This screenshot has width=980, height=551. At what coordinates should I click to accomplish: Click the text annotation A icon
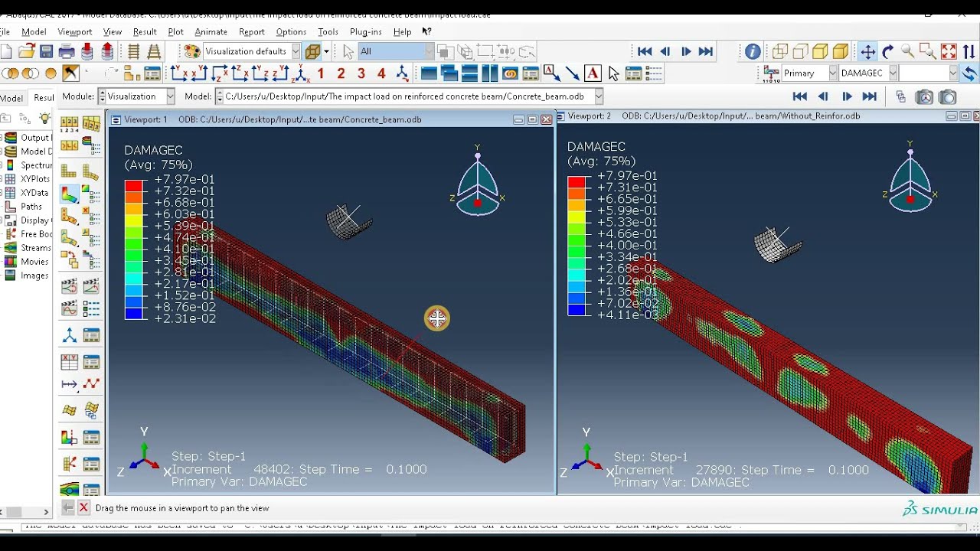pos(593,73)
